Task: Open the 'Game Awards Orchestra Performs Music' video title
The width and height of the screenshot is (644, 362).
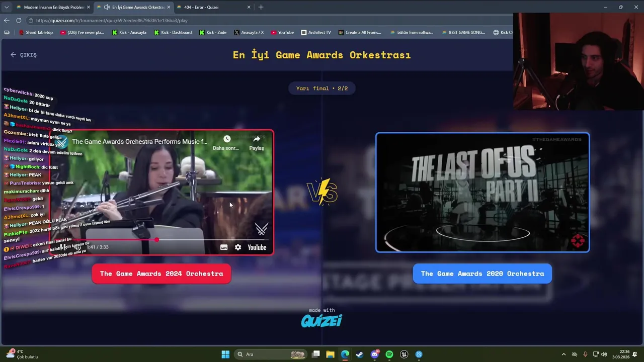Action: [x=139, y=142]
